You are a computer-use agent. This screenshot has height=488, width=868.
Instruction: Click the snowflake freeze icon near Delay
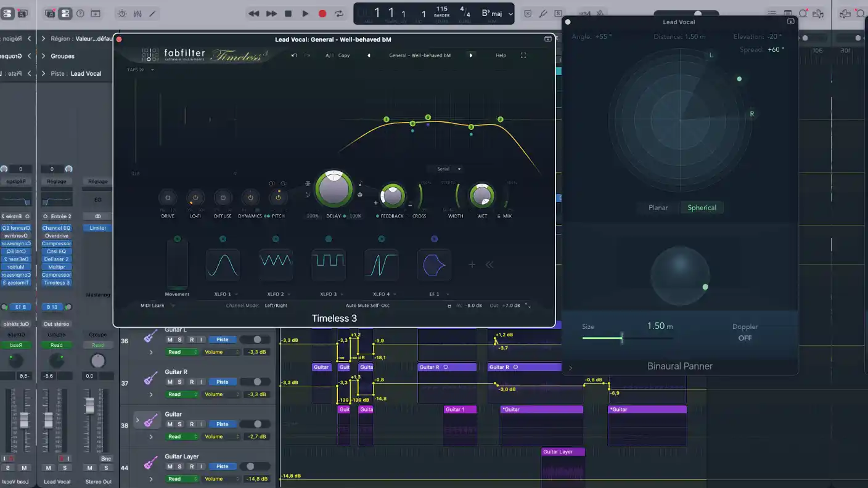(308, 184)
